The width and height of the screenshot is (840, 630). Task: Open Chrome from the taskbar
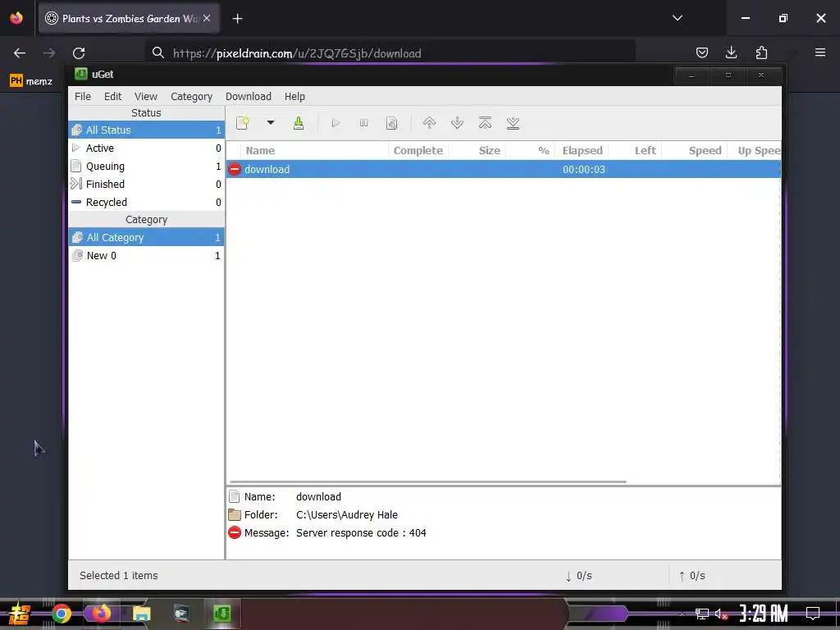61,614
